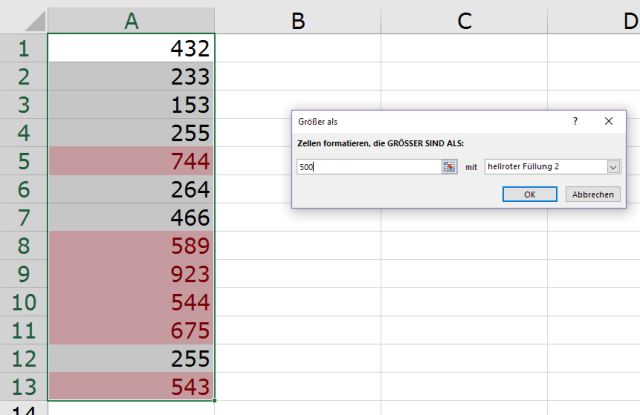Select column B header
640x415 pixels.
point(298,20)
